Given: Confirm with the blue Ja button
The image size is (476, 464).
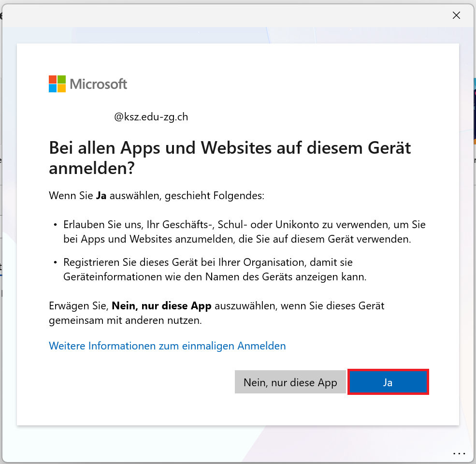Looking at the screenshot, I should [x=388, y=382].
